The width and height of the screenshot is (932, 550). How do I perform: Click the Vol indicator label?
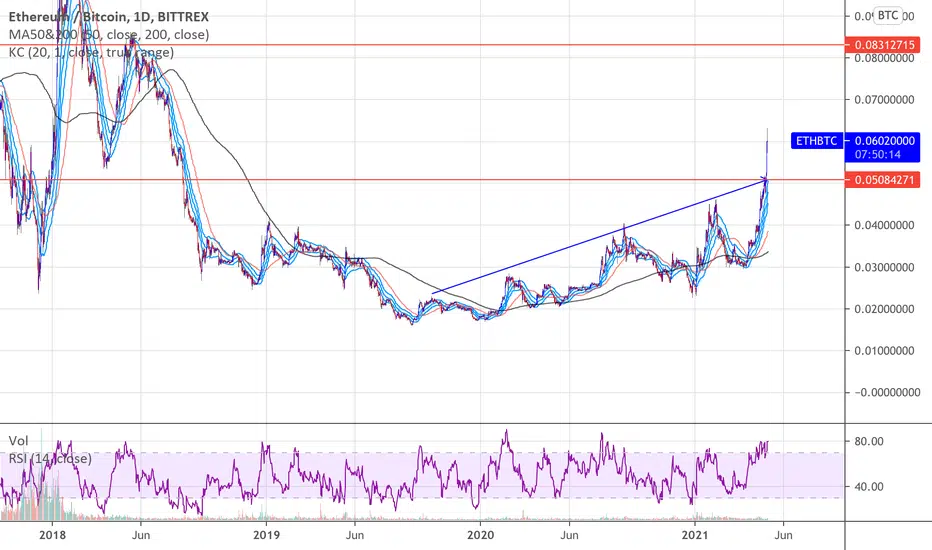point(18,441)
